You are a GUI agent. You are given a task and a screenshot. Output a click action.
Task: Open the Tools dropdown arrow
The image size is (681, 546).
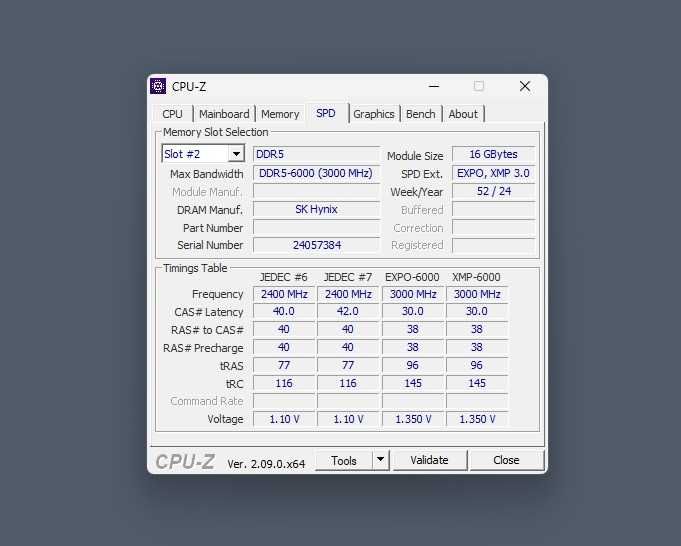[x=380, y=460]
